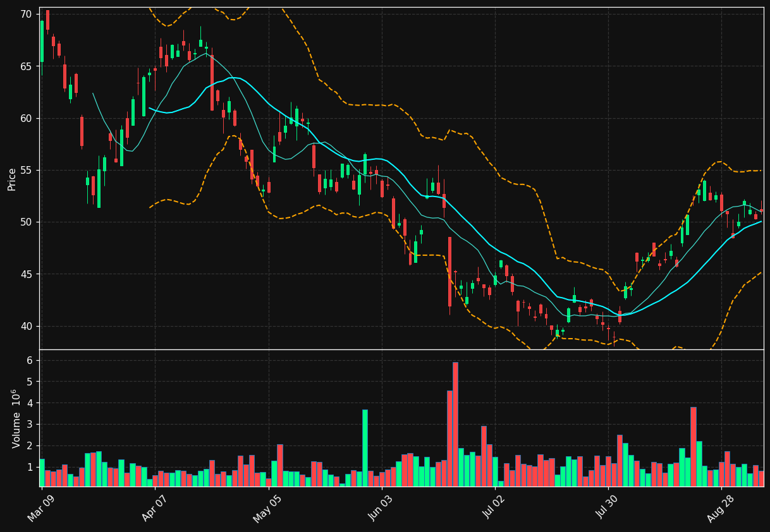Viewport: 770px width, 532px height.
Task: Click the volume axis tick 4
Action: 31,403
